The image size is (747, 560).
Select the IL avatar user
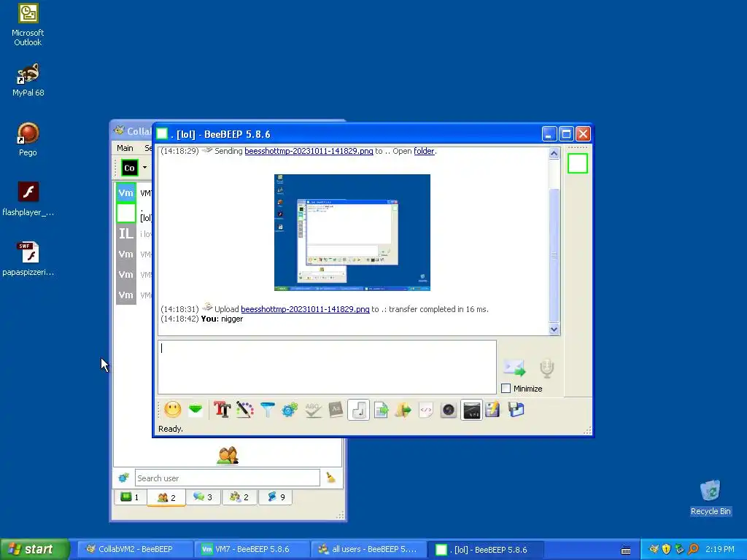(x=134, y=234)
